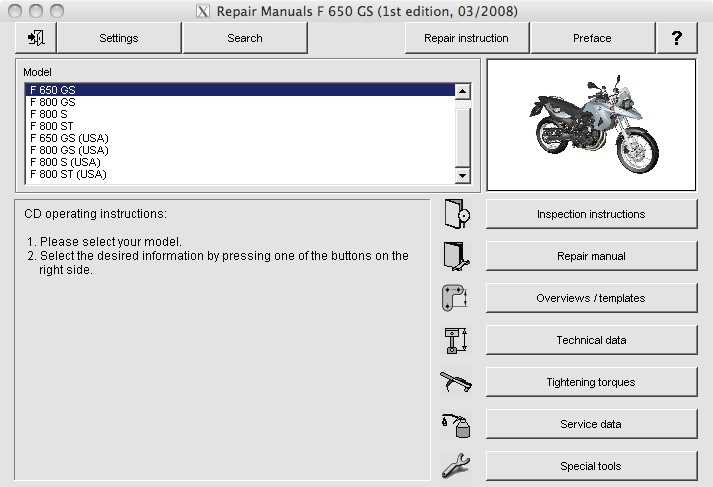Viewport: 713px width, 487px height.
Task: Open Service data
Action: [591, 424]
